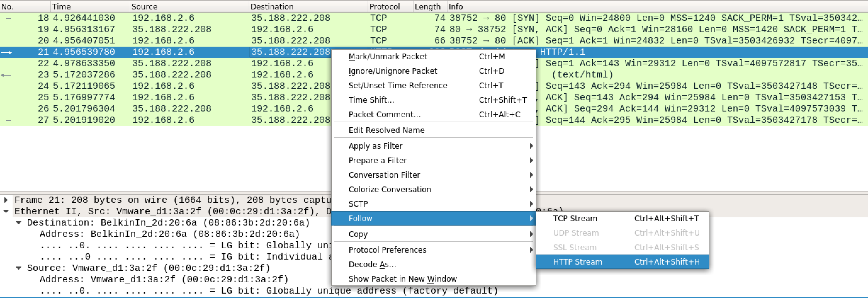Image resolution: width=868 pixels, height=298 pixels.
Task: Choose Show Packet in New Window
Action: tap(402, 279)
